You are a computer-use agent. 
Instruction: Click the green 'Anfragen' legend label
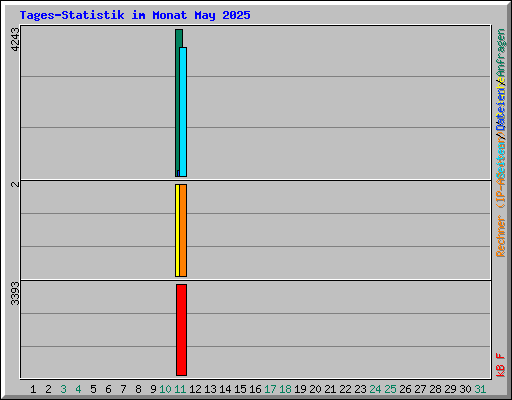coord(501,53)
